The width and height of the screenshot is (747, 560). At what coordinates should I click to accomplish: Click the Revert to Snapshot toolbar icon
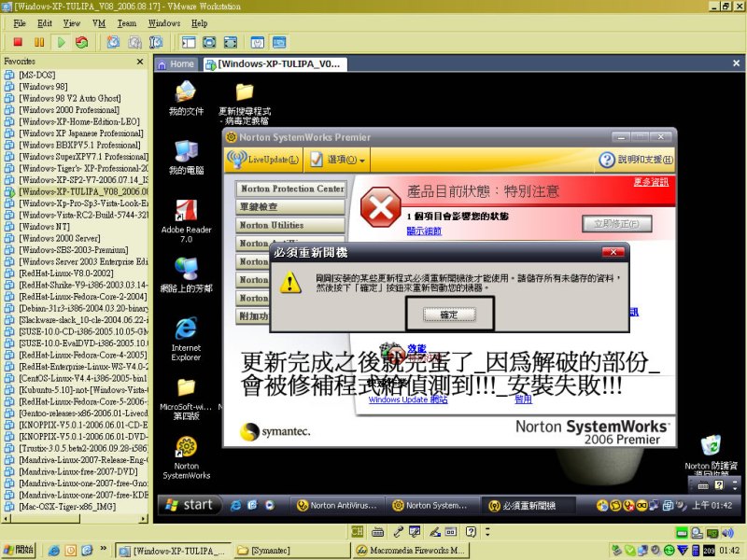point(134,42)
